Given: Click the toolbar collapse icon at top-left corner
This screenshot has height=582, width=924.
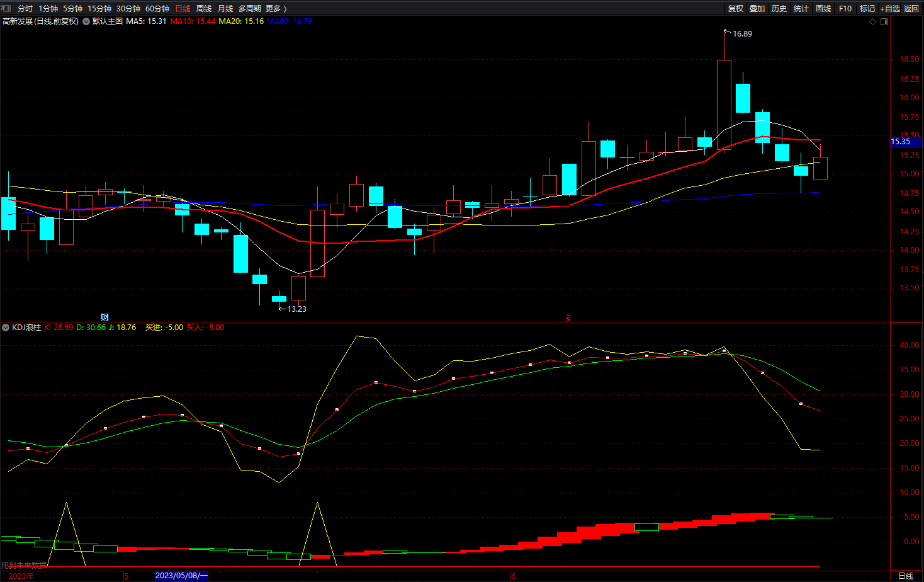Looking at the screenshot, I should click(x=6, y=8).
